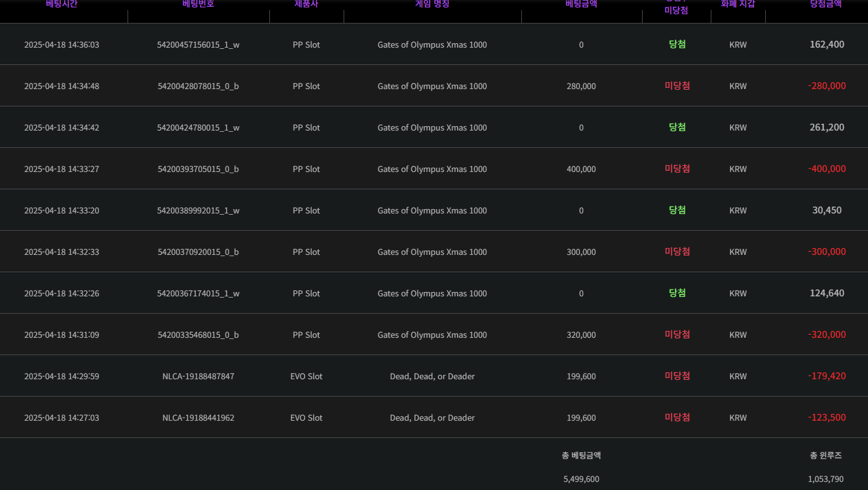The width and height of the screenshot is (868, 490).
Task: Select the total bet value 5,499,600
Action: (581, 479)
